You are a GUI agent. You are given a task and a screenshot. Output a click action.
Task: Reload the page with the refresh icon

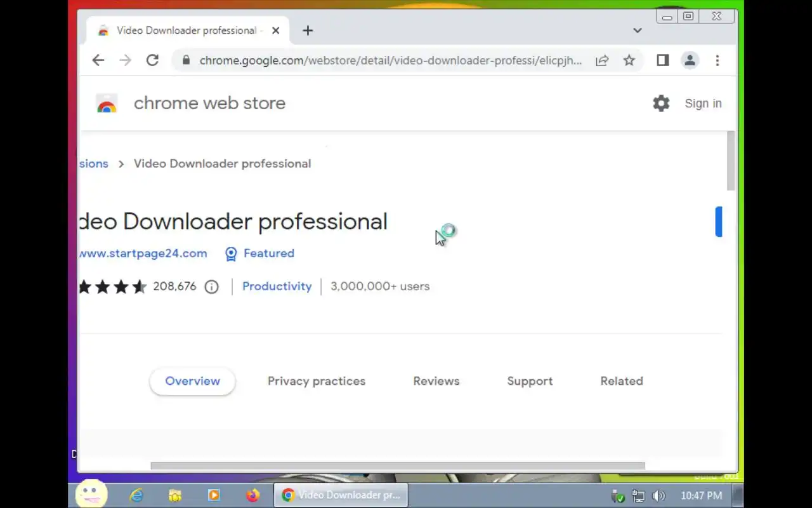click(152, 60)
